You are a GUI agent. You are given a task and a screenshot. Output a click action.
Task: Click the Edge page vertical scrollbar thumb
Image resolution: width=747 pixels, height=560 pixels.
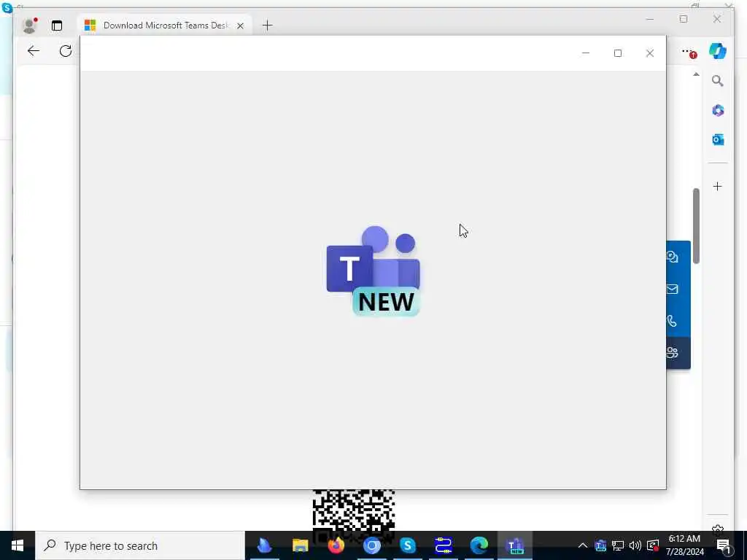[696, 226]
